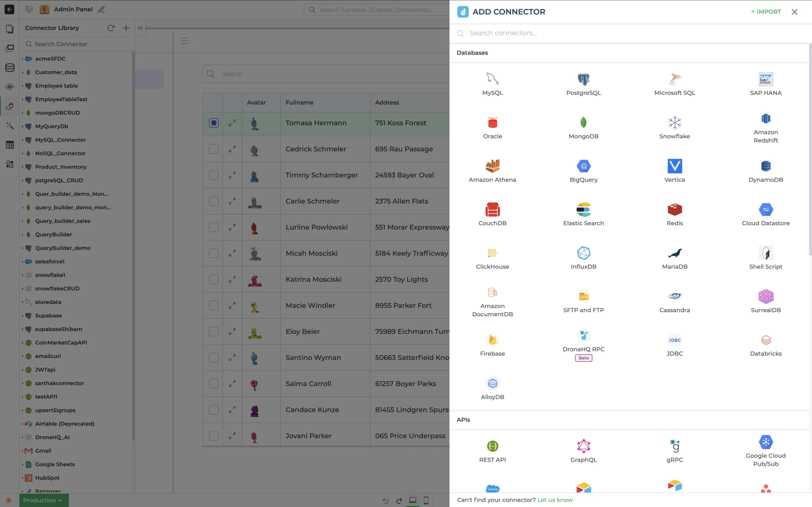Follow the Let us know link
This screenshot has width=812, height=507.
555,500
